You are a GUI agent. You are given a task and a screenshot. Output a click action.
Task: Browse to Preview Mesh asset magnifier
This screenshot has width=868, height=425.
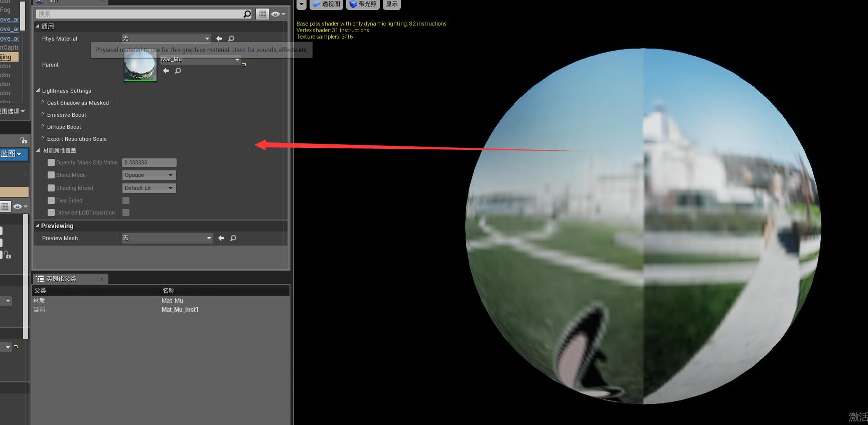pos(233,238)
